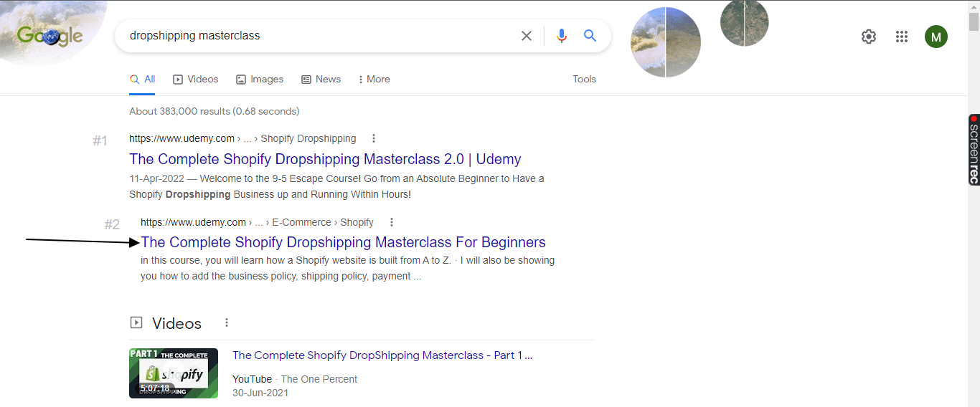
Task: Start voice search with microphone icon
Action: click(562, 36)
